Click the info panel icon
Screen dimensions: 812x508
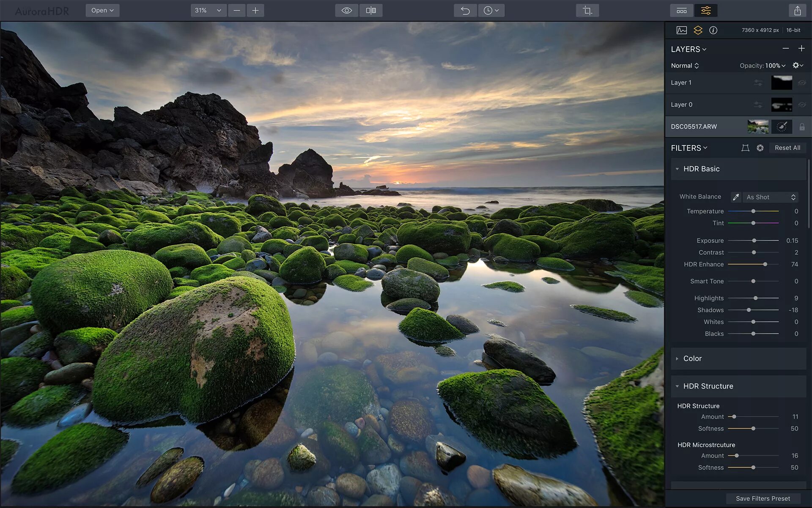coord(713,30)
